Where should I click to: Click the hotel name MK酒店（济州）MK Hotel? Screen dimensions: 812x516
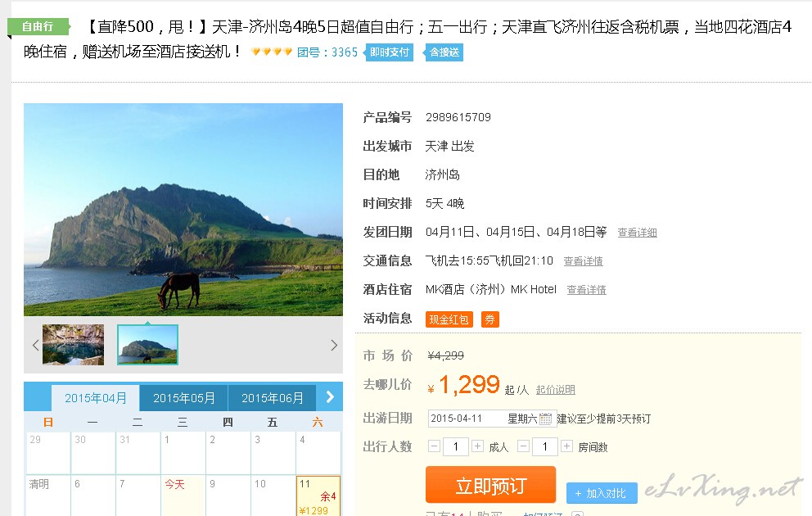(x=491, y=290)
